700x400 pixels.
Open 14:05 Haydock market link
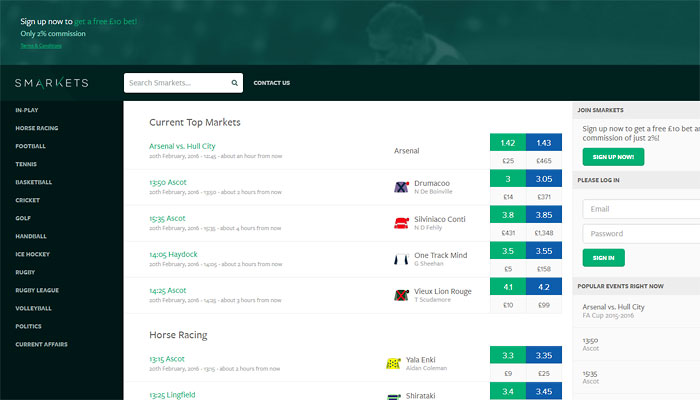pos(173,254)
